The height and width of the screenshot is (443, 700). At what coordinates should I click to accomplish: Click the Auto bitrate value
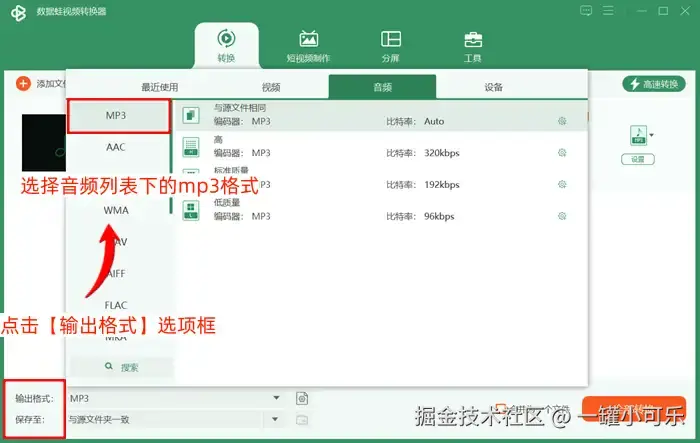point(434,121)
